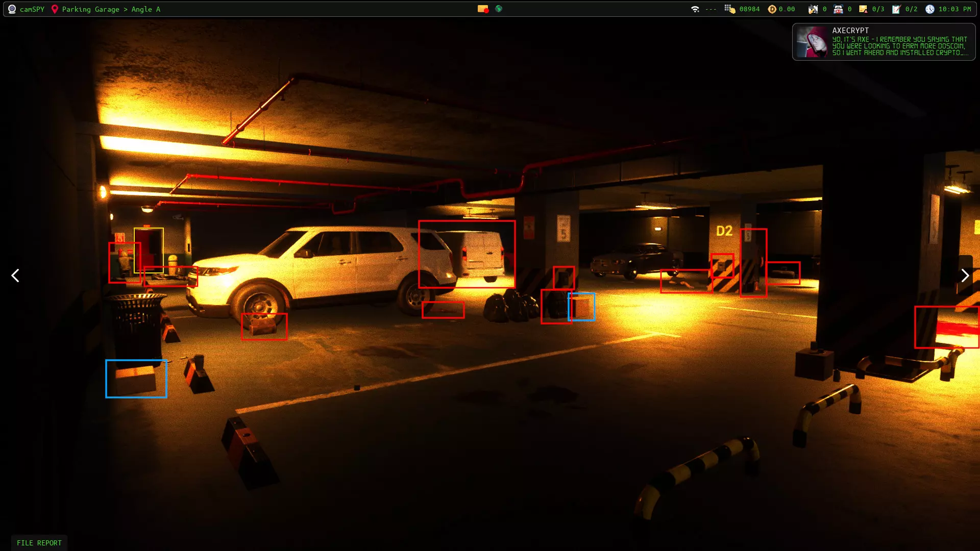Viewport: 980px width, 551px height.
Task: Click the Angle A breadcrumb label
Action: 145,9
